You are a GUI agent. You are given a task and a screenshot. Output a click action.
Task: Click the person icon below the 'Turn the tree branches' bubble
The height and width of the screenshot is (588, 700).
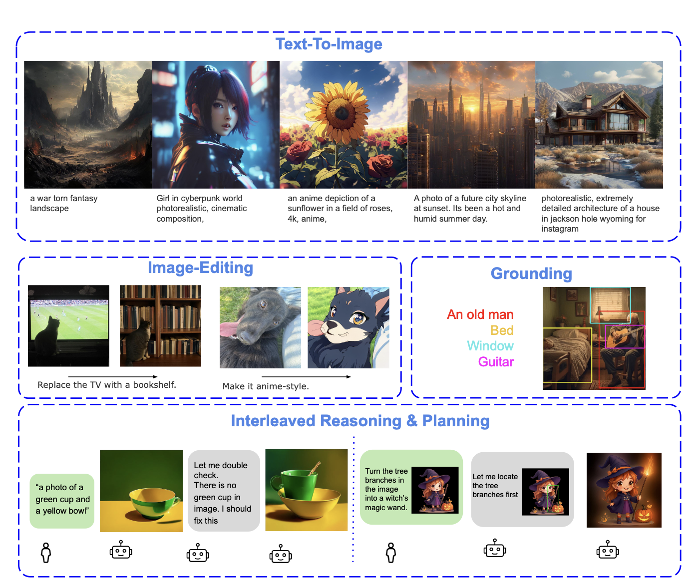[x=391, y=553]
